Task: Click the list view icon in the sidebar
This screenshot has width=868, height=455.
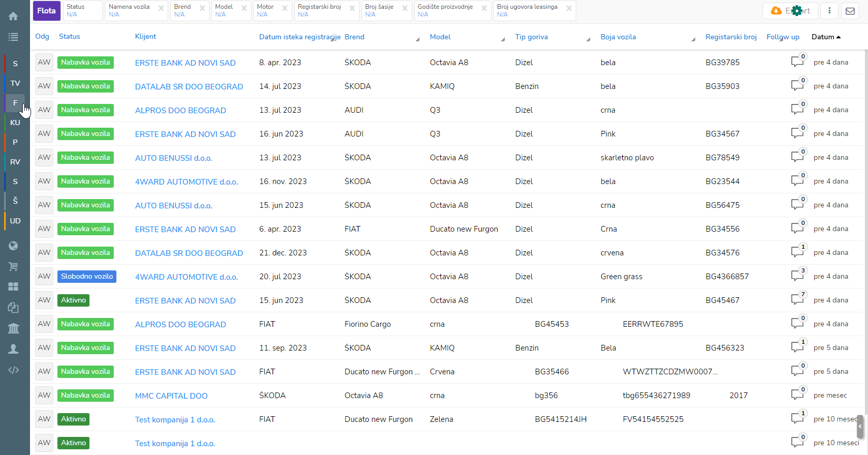Action: tap(13, 37)
